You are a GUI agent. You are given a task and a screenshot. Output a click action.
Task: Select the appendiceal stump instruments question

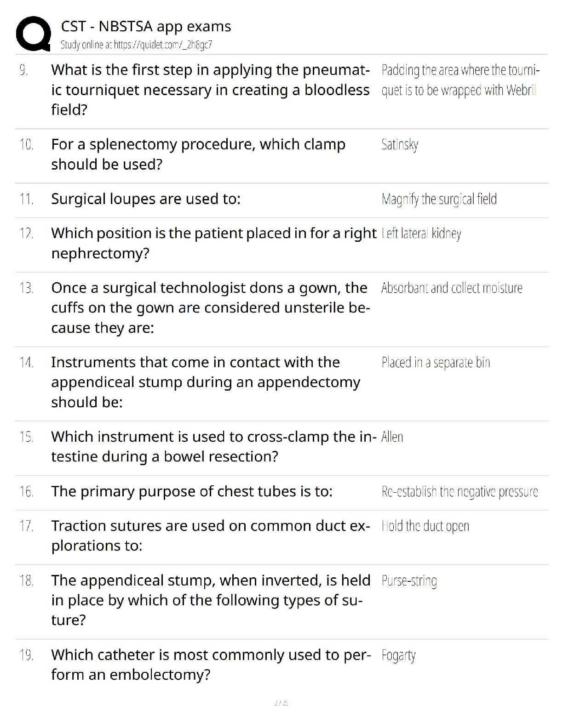click(205, 382)
